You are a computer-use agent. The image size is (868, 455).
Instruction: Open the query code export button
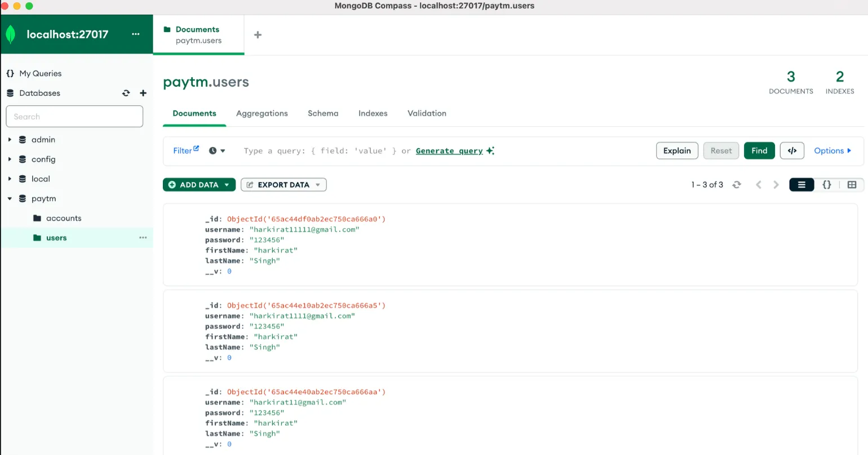(791, 151)
